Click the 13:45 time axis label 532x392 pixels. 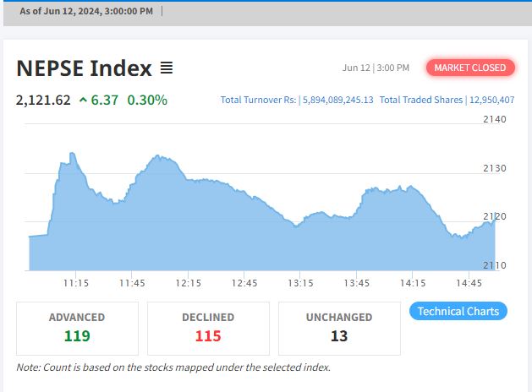pos(356,283)
